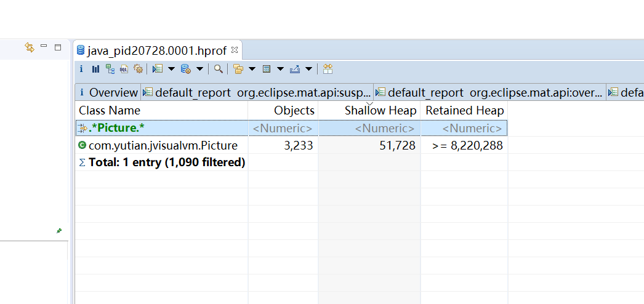Open the Group result by dropdown arrow

(x=252, y=69)
